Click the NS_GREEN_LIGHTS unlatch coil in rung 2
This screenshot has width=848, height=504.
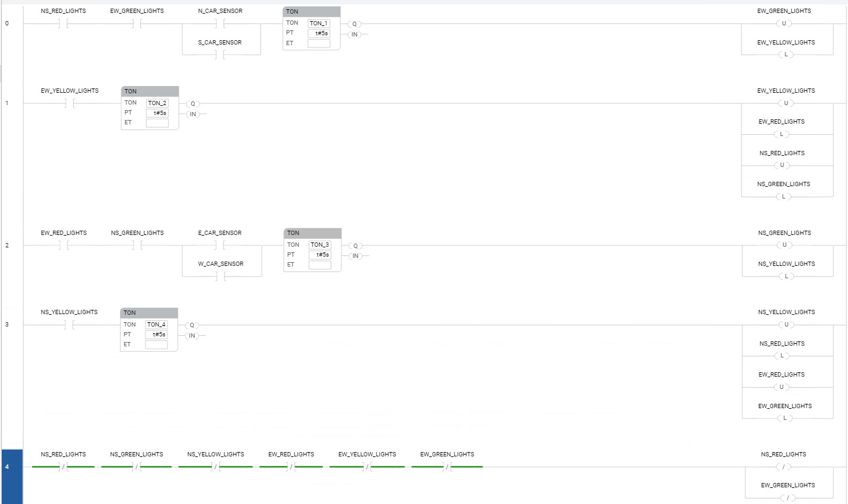(x=784, y=245)
